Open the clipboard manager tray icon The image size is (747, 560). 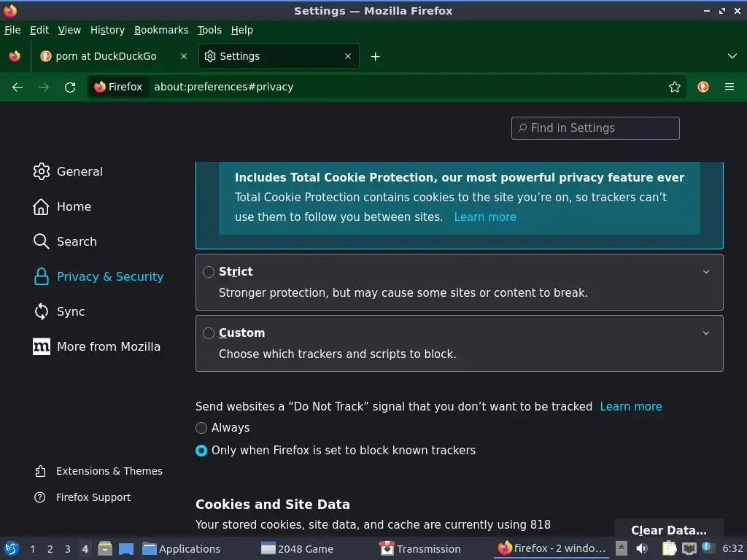[x=669, y=548]
